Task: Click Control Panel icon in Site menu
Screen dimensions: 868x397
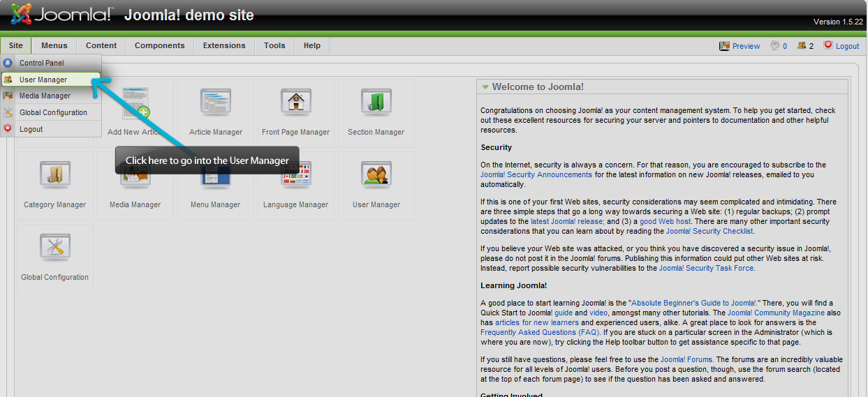Action: (8, 63)
